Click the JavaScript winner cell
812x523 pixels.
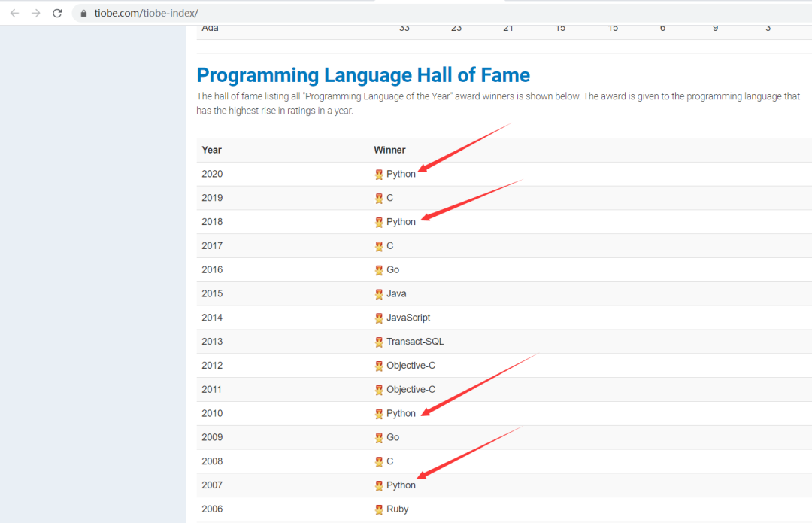pyautogui.click(x=408, y=318)
